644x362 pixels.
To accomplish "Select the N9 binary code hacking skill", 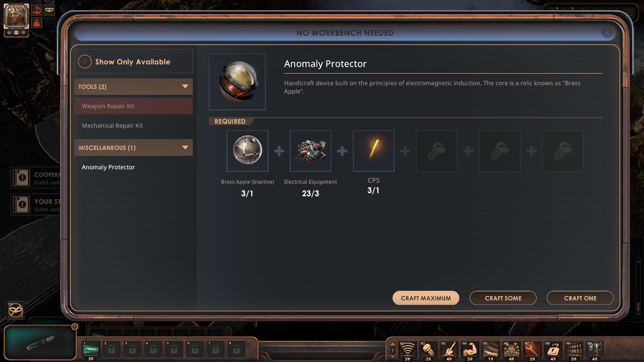I will [574, 349].
